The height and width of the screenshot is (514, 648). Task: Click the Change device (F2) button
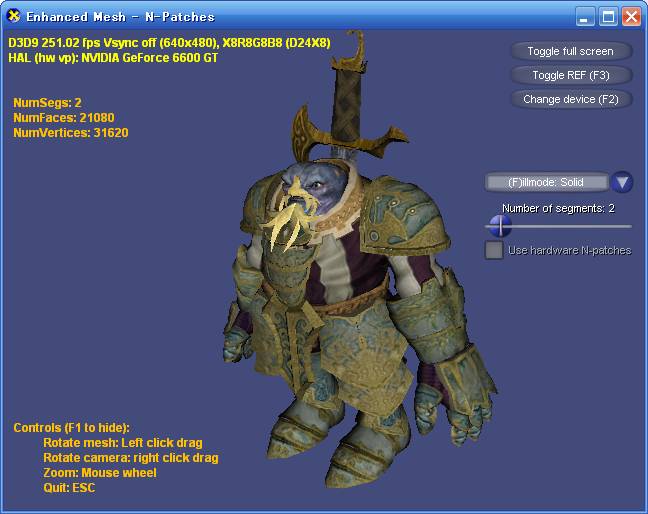tap(571, 99)
